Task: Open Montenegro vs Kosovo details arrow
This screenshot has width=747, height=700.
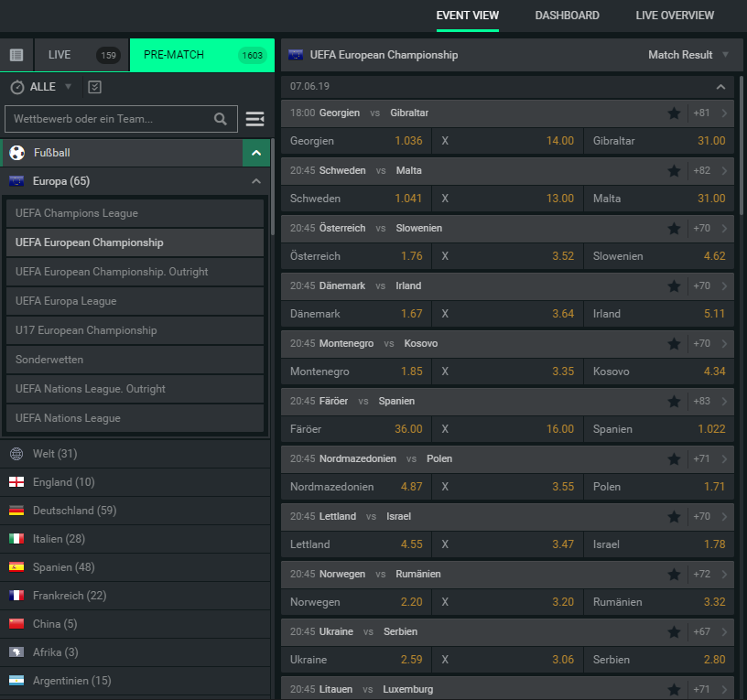Action: (x=724, y=344)
